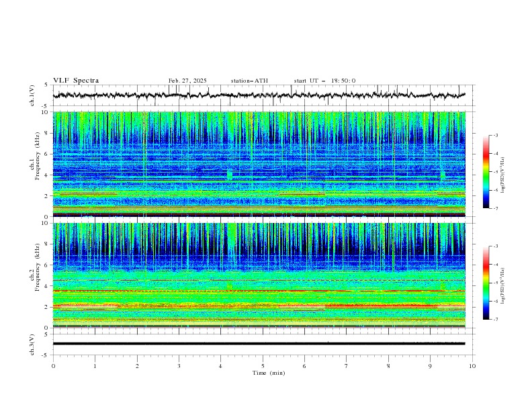Image resolution: width=532 pixels, height=411 pixels.
Task: Click the ch.1 waveform trace panel
Action: point(263,95)
